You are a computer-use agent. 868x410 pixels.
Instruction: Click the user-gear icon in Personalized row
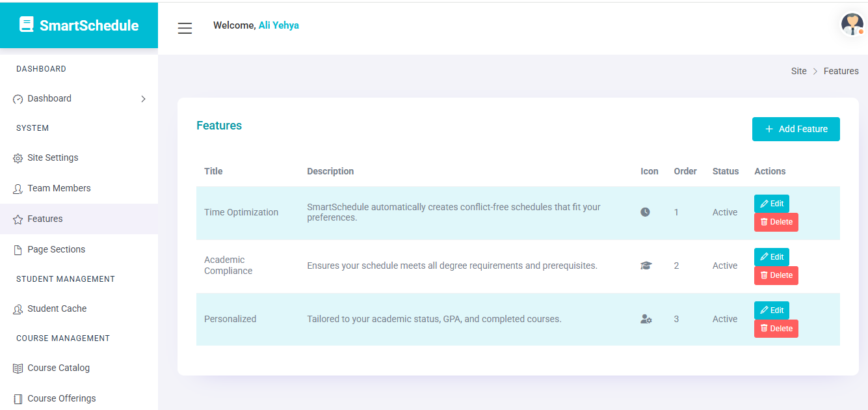pos(646,319)
